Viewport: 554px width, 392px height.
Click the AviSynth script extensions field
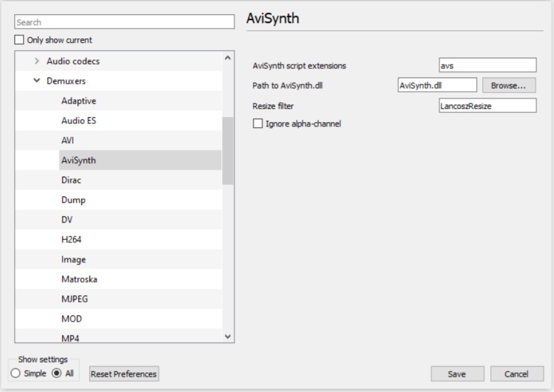(487, 66)
